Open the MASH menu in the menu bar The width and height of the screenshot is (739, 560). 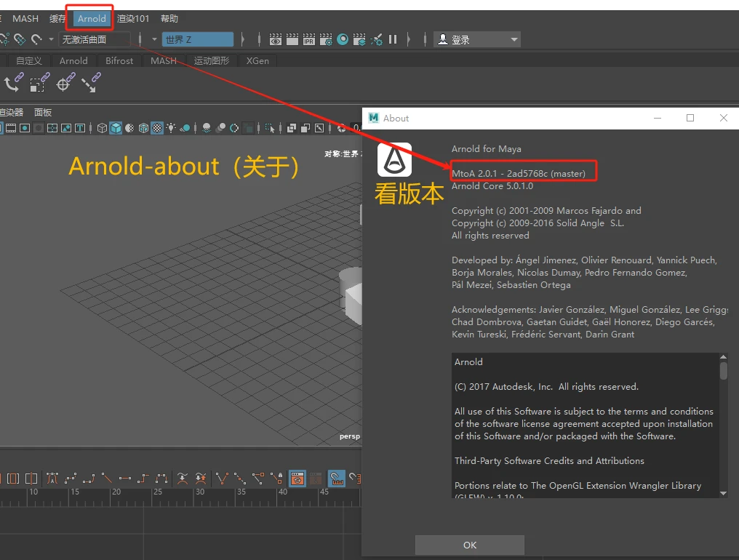click(x=25, y=19)
